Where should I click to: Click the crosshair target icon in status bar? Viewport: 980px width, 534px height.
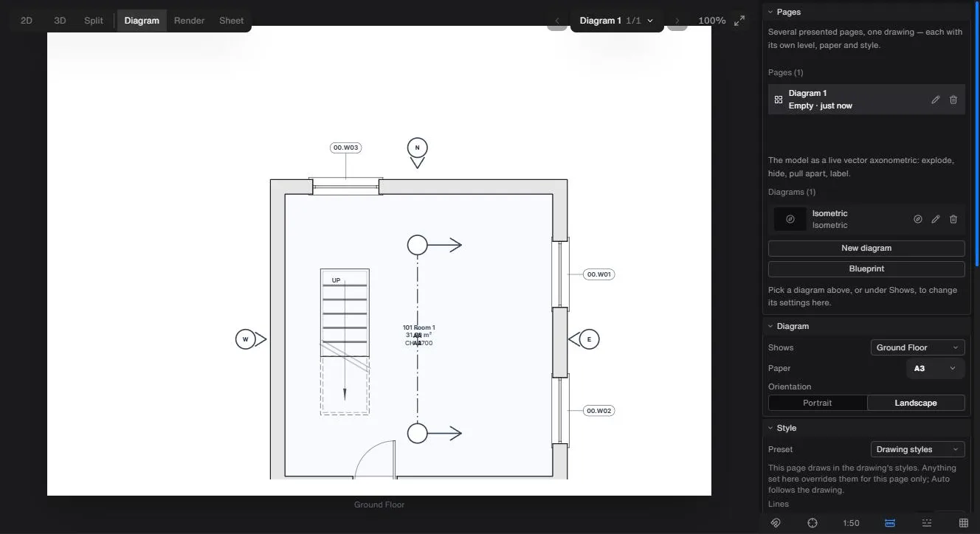tap(812, 523)
